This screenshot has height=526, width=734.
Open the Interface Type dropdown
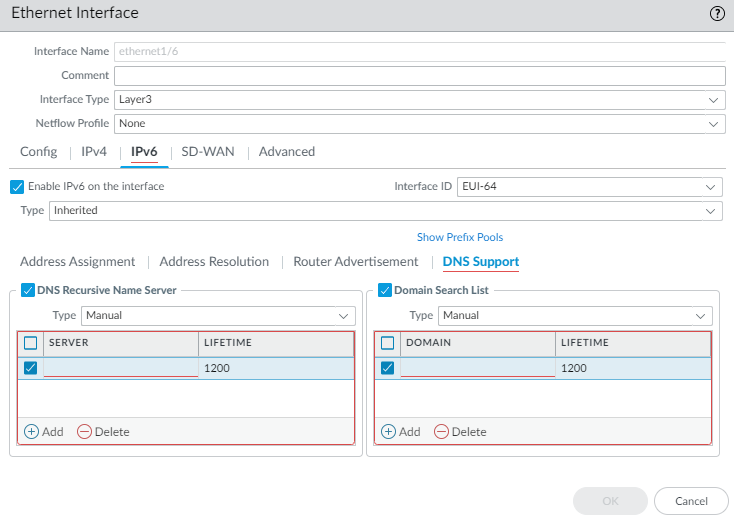[x=419, y=100]
